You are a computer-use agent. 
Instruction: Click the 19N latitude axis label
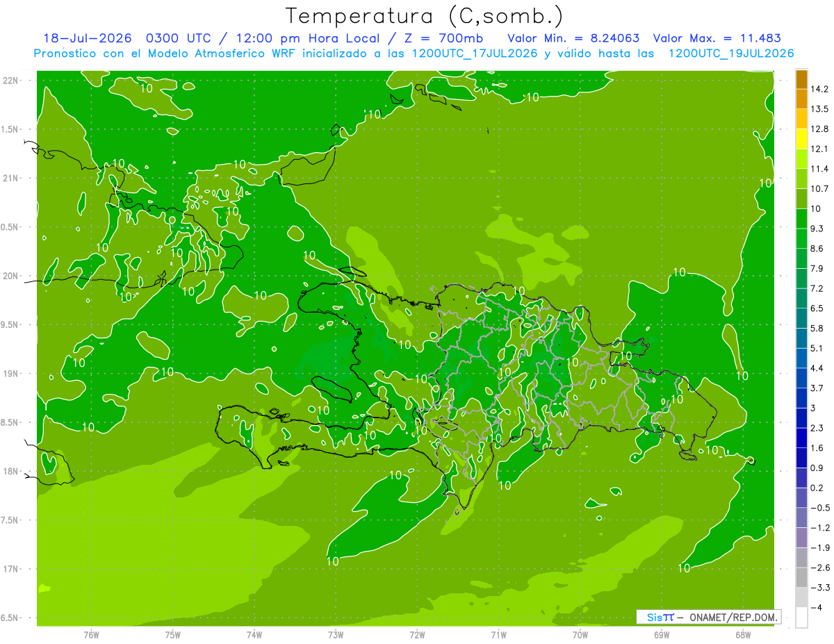(x=11, y=374)
